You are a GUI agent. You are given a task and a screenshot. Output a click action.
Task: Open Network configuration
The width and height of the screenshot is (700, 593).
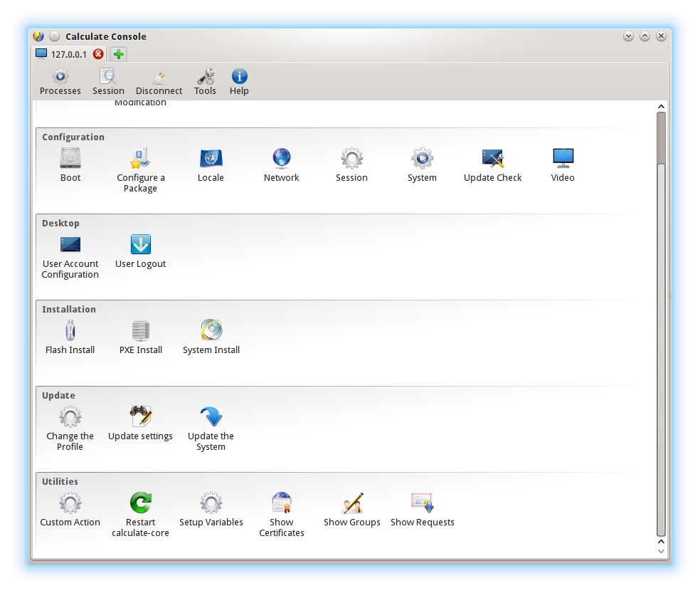point(281,165)
